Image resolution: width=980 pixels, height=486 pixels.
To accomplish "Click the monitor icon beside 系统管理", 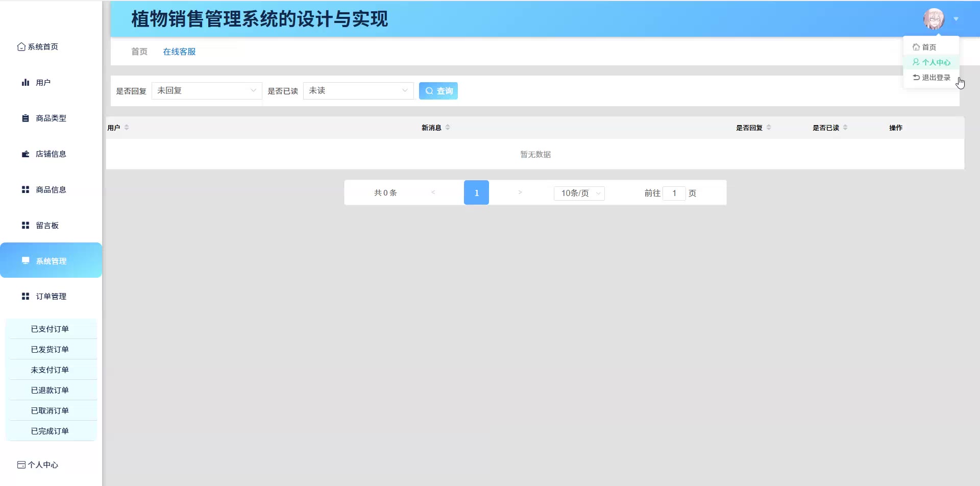I will pyautogui.click(x=26, y=261).
